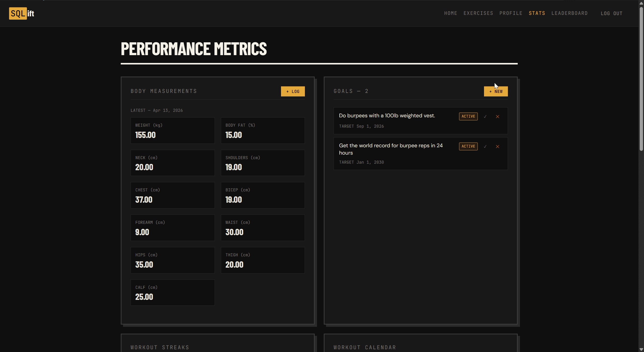Click the scrollbar down arrow

click(x=641, y=349)
